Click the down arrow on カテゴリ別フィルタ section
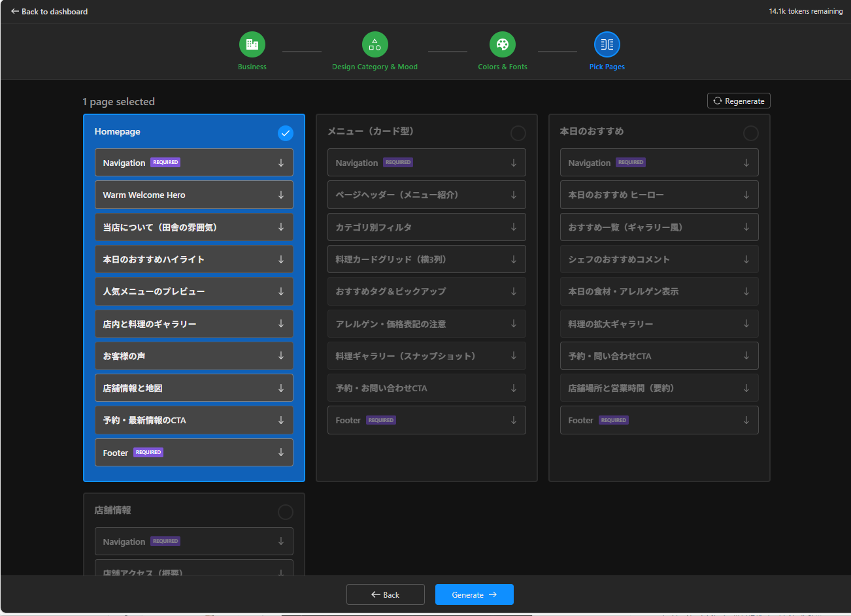Viewport: 851px width, 616px height. coord(514,227)
